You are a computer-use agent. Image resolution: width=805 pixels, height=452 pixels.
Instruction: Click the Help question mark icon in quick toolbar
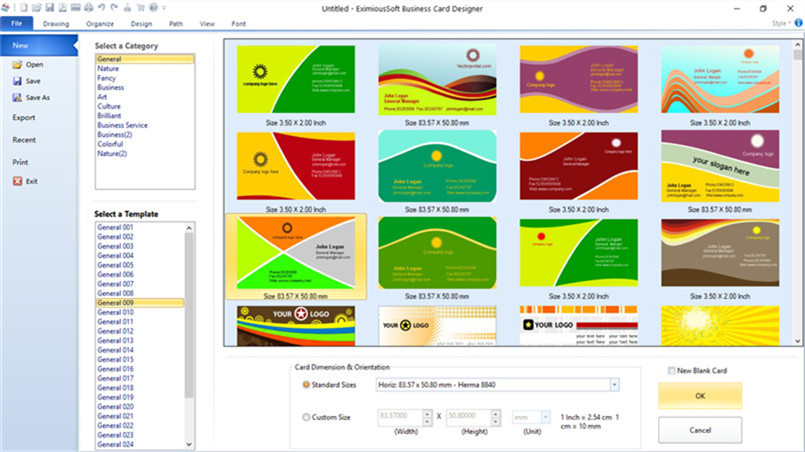[154, 8]
